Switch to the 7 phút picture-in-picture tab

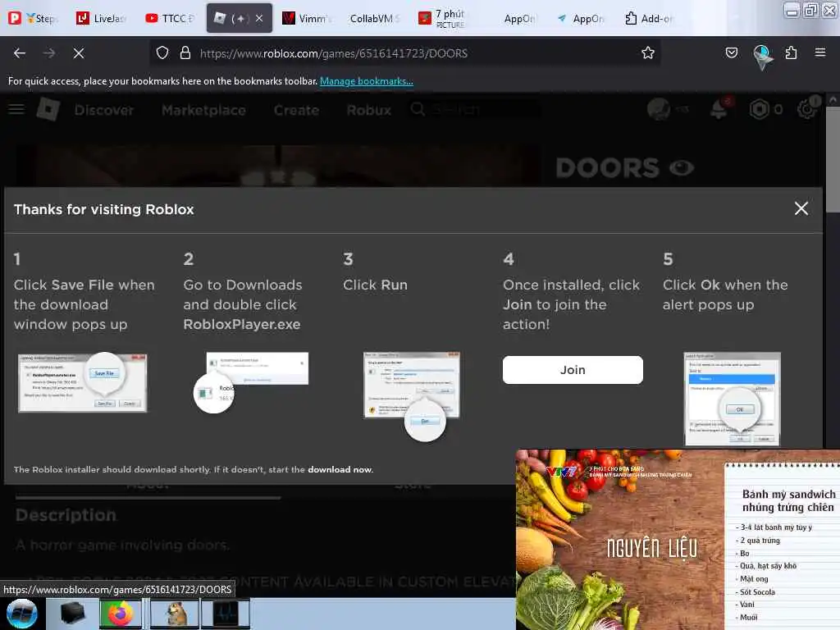[444, 18]
